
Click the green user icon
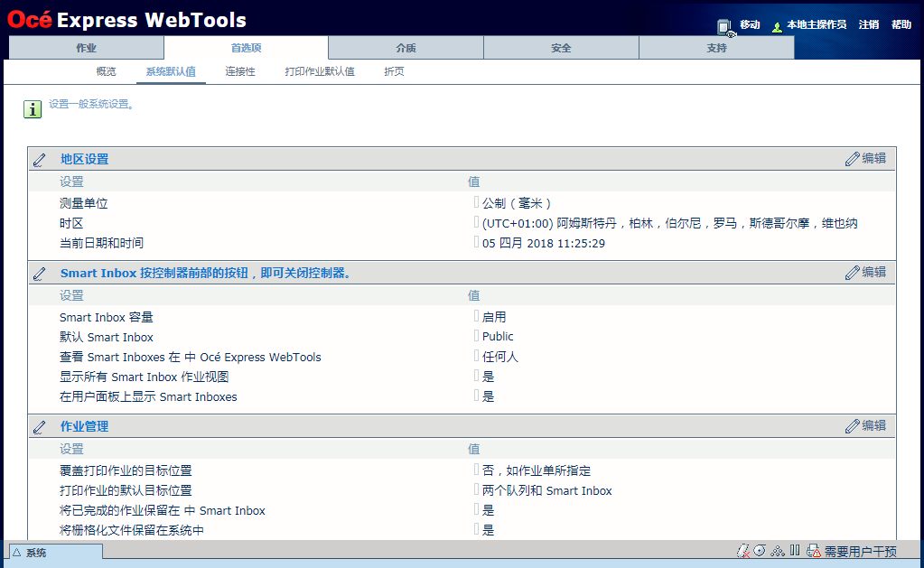(x=778, y=27)
